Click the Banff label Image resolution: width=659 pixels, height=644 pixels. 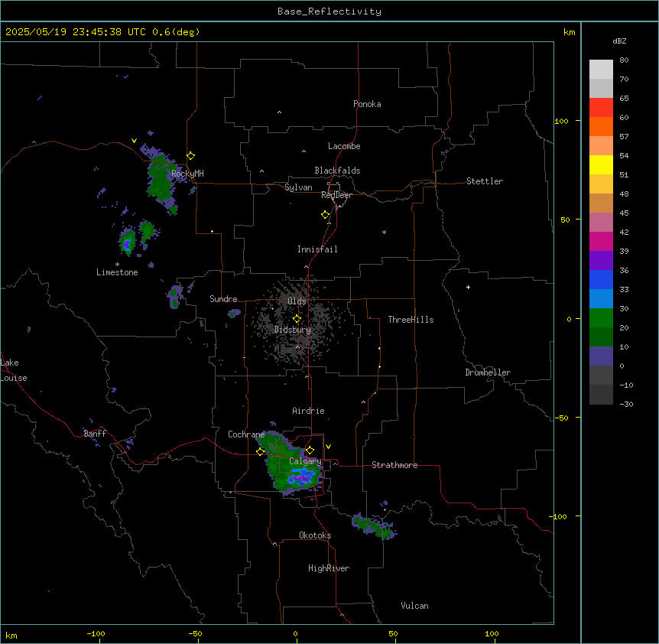click(95, 434)
